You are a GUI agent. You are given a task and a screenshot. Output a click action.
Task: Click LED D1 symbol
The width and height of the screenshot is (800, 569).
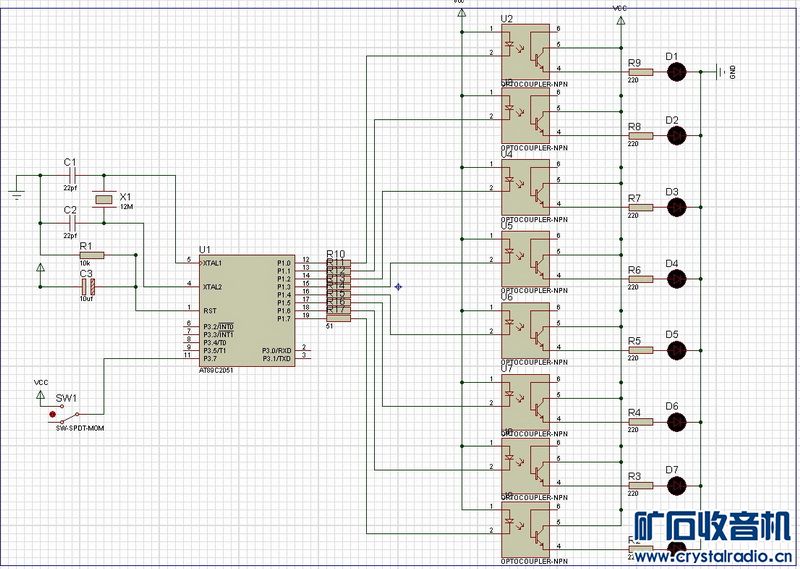677,71
